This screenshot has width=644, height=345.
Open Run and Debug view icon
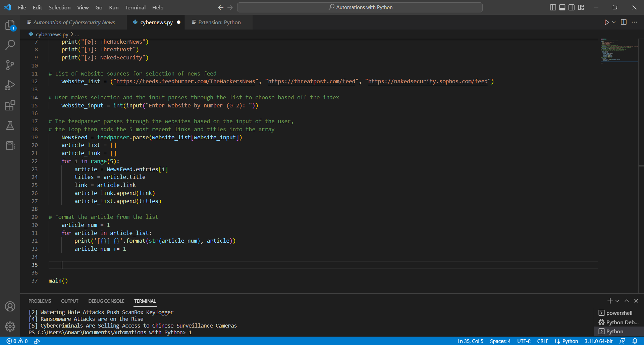point(10,85)
